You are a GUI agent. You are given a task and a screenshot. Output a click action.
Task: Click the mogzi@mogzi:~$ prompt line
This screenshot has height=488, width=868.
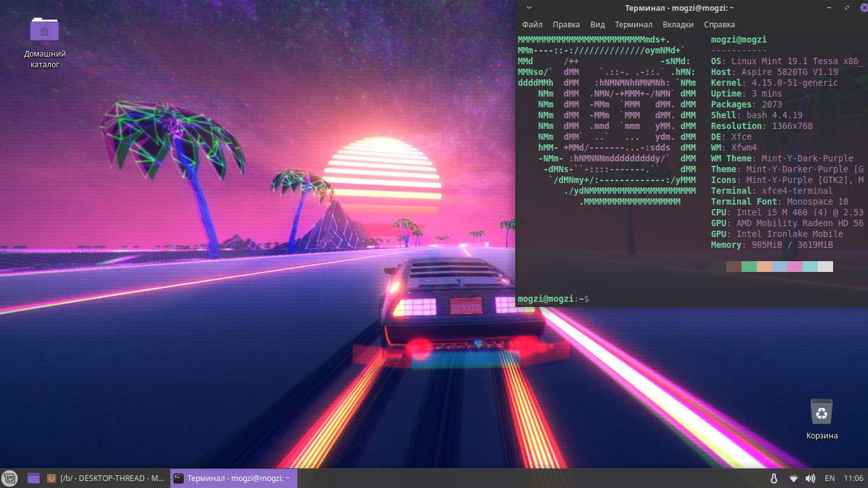[x=553, y=299]
